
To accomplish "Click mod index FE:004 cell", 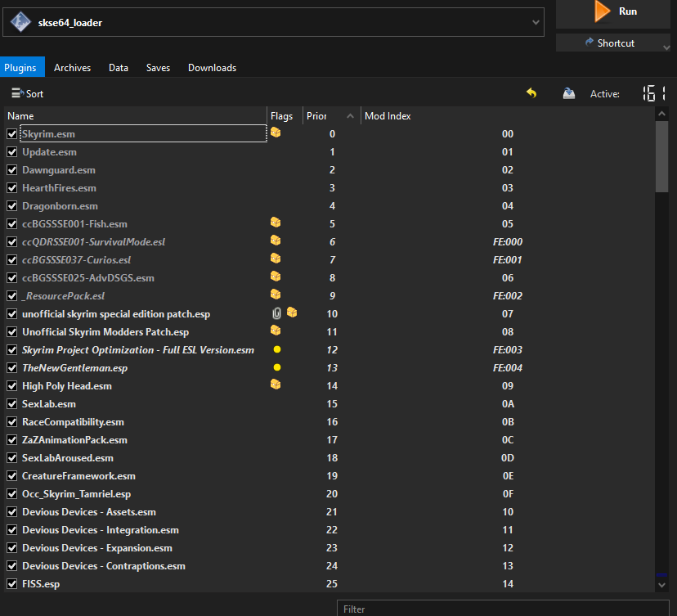I will click(508, 368).
